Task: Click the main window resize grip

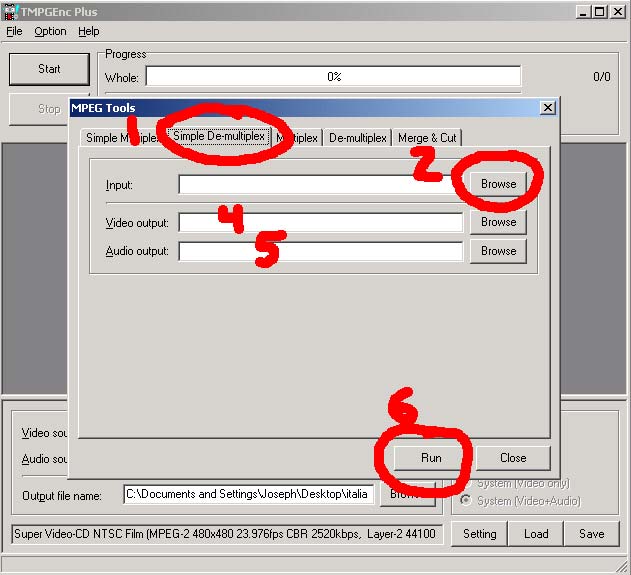Action: tap(622, 566)
